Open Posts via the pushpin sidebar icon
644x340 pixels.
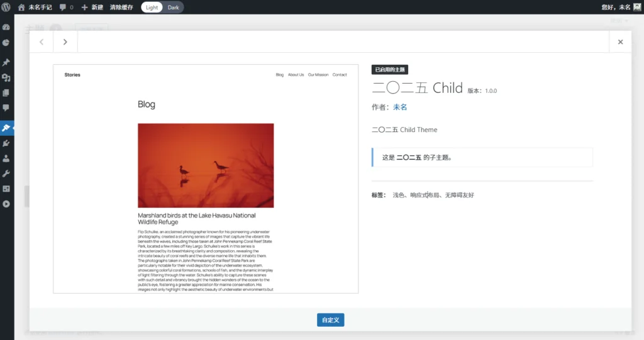[6, 62]
